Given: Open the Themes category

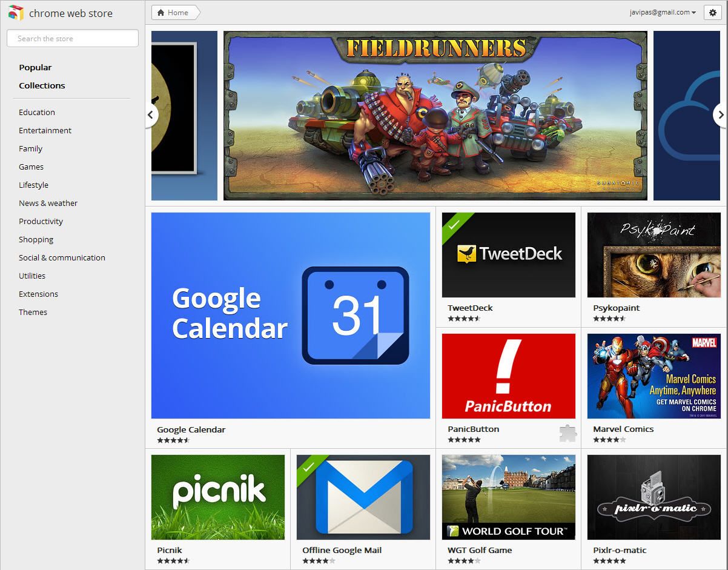Looking at the screenshot, I should (33, 312).
